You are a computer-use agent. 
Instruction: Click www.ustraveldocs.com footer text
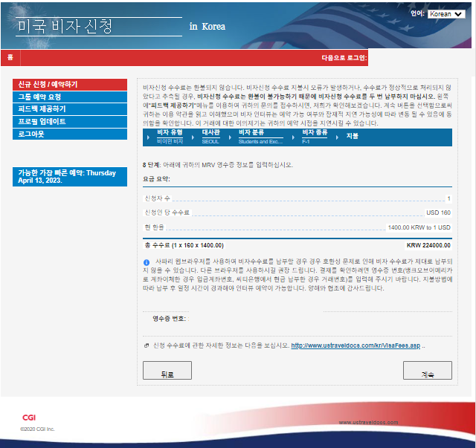(369, 422)
